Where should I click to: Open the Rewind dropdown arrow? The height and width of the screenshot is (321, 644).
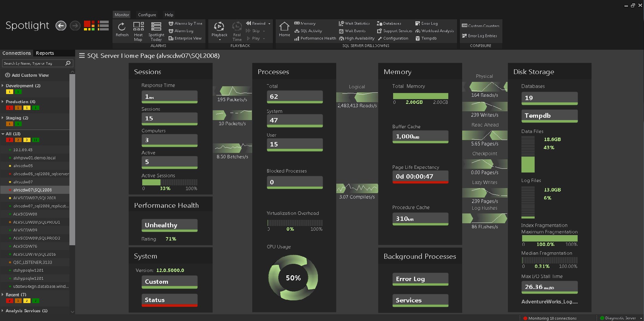point(269,24)
